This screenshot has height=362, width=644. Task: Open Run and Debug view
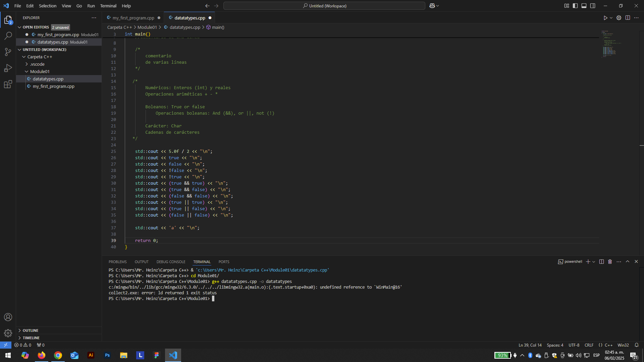click(8, 68)
